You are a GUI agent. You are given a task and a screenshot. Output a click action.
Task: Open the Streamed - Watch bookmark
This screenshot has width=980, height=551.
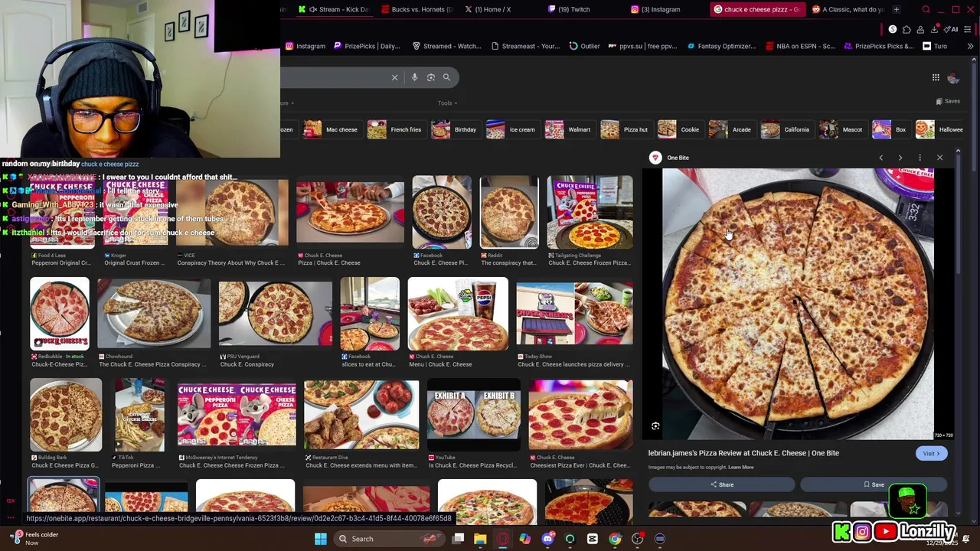tap(446, 46)
